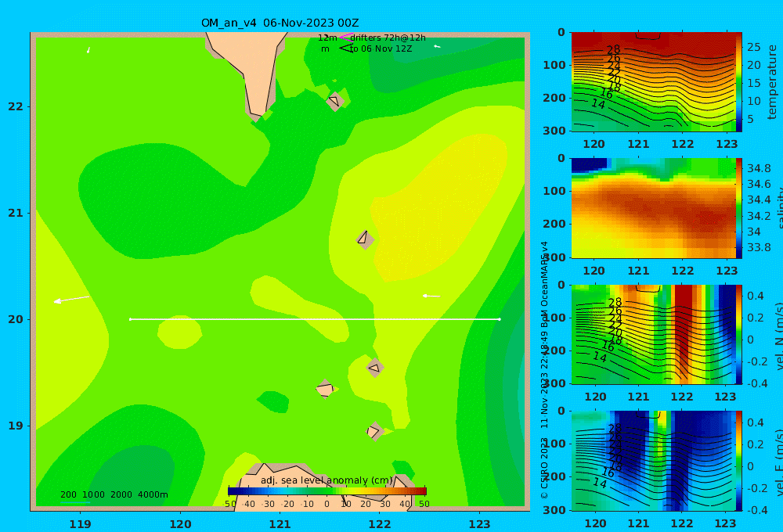Click latitude label 19 on main map
This screenshot has width=783, height=532.
16,426
